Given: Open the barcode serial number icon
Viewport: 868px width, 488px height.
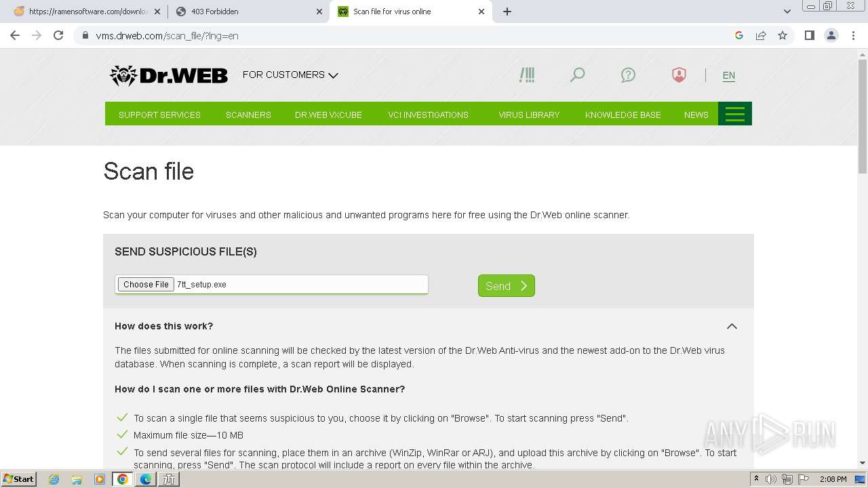Looking at the screenshot, I should click(527, 75).
